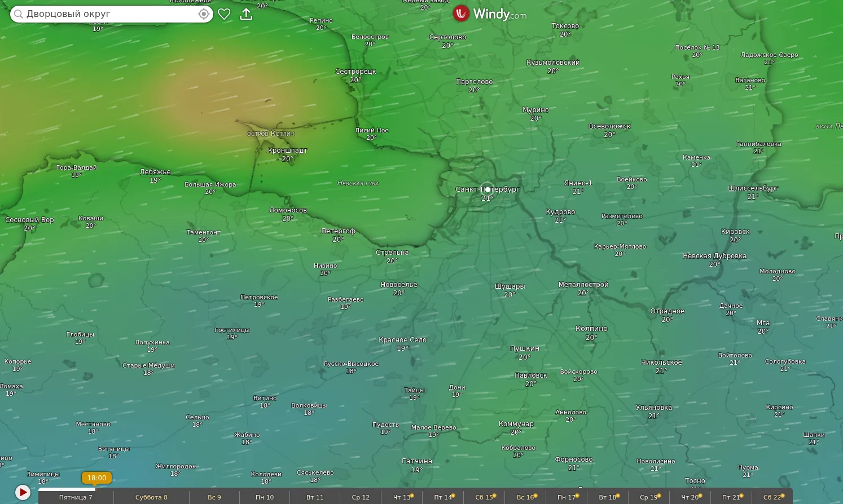Viewport: 843px width, 504px height.
Task: Select Пятница 7 on the timeline
Action: coord(76,497)
